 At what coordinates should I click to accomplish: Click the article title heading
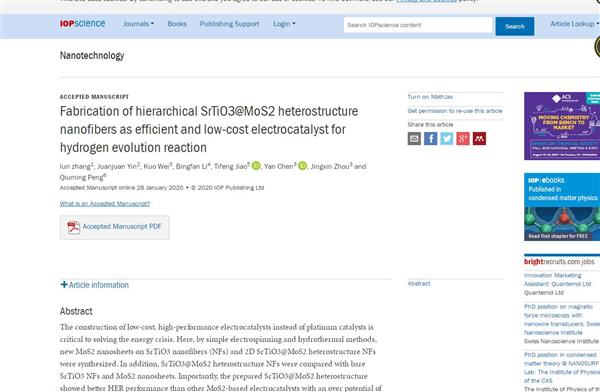coord(209,129)
